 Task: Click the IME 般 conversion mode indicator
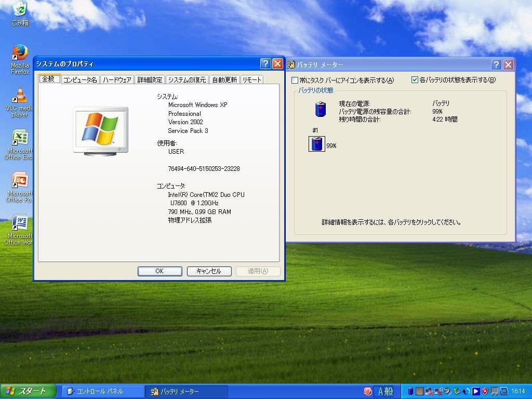click(x=389, y=392)
